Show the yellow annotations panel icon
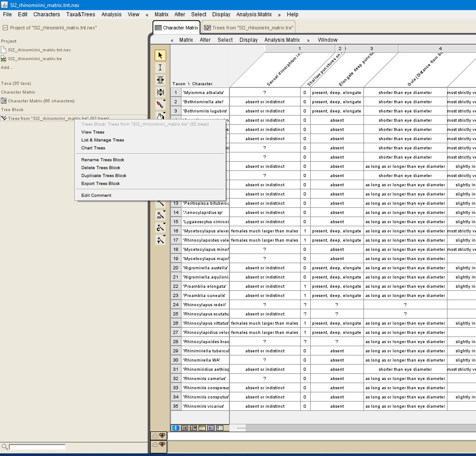The width and height of the screenshot is (476, 456). click(x=202, y=428)
